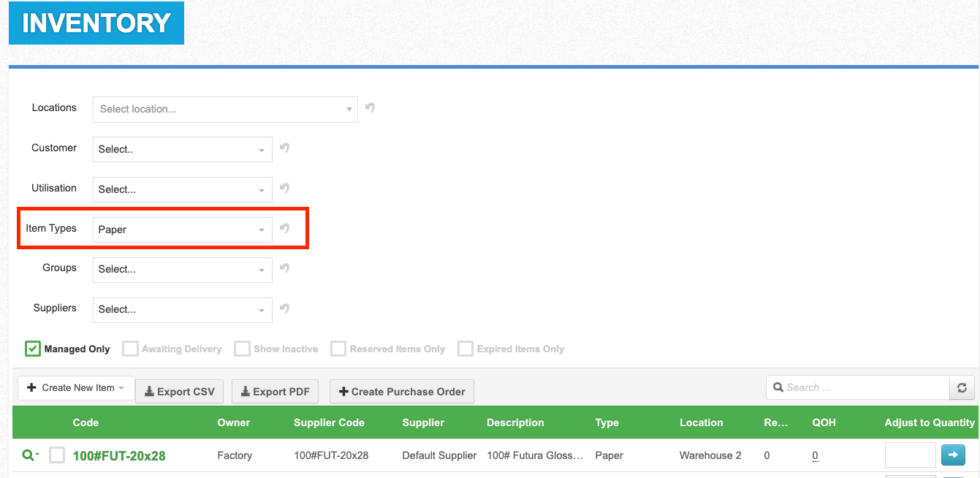Reset the Groups filter with undo icon

[285, 268]
